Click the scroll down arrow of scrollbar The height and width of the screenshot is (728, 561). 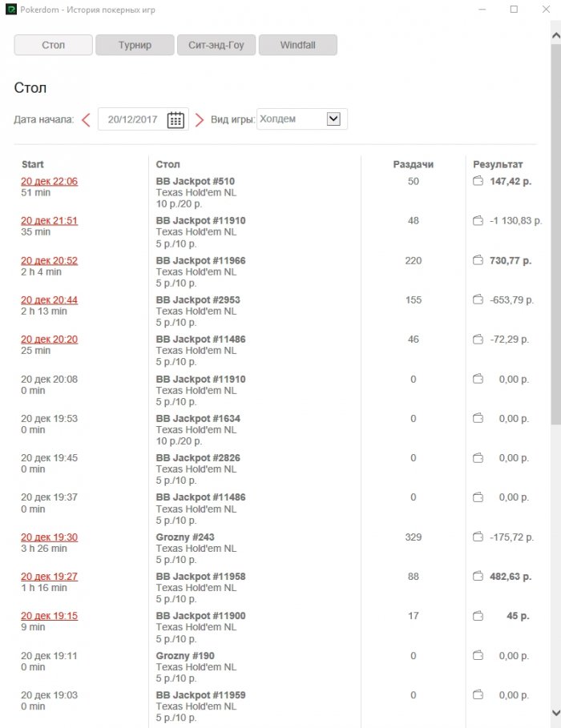[x=556, y=713]
